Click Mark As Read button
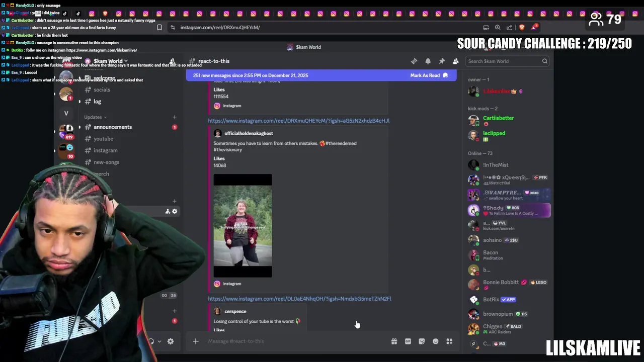 click(429, 75)
